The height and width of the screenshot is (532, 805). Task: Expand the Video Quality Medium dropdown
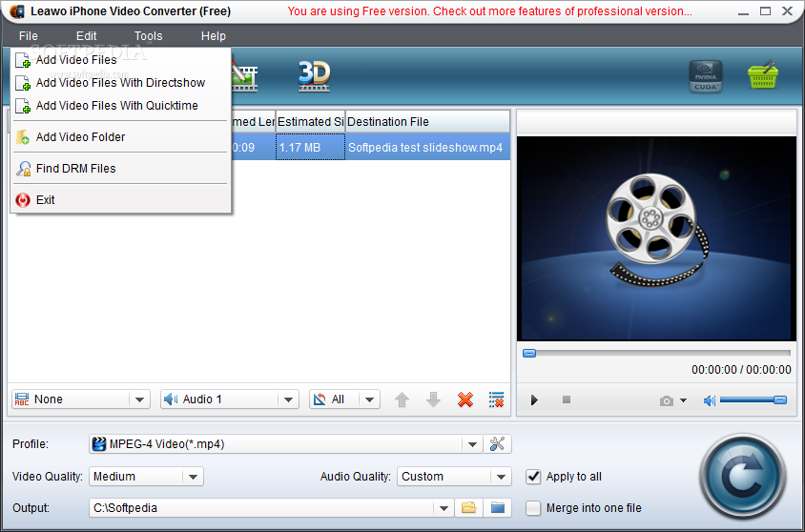193,477
